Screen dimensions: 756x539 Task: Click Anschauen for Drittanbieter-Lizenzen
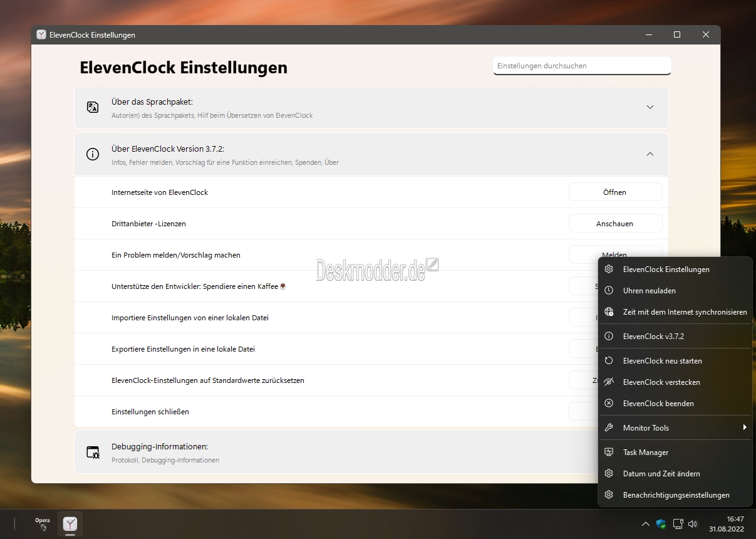pyautogui.click(x=615, y=224)
